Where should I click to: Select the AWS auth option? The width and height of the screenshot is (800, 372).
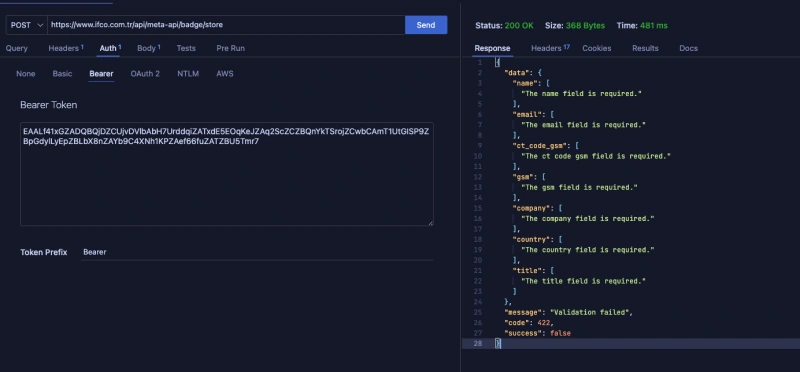pyautogui.click(x=224, y=73)
